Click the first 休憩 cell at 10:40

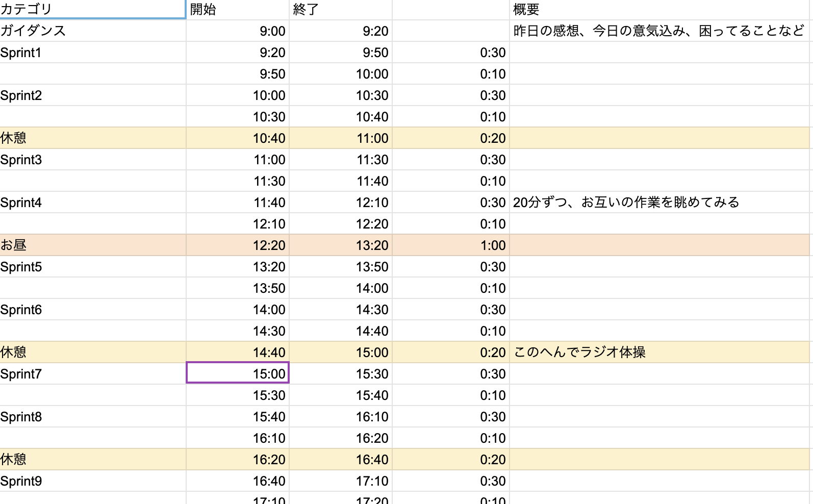[93, 138]
